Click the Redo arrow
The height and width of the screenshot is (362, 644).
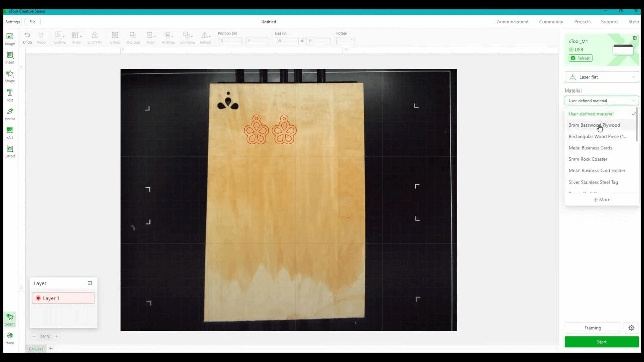pos(41,38)
